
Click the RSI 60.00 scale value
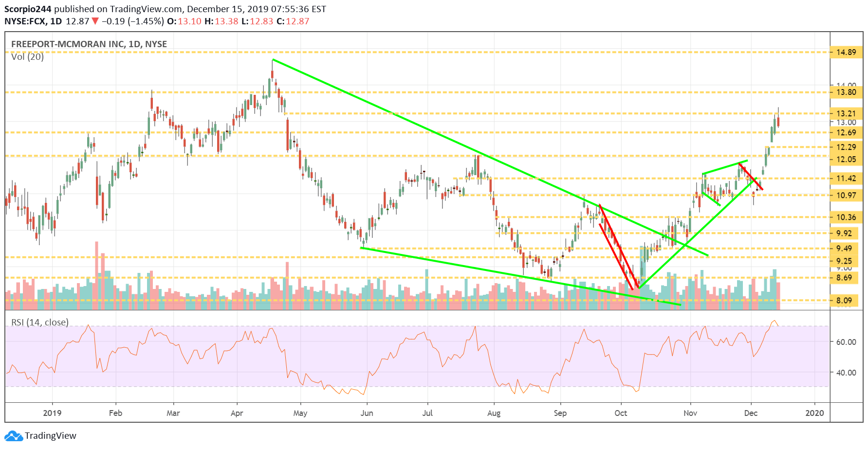(x=846, y=342)
